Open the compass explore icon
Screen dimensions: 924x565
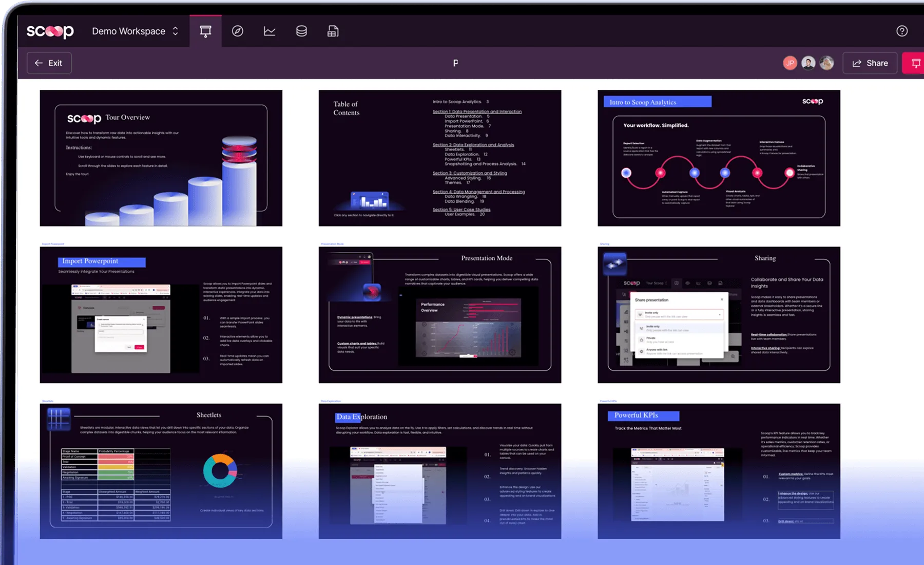(237, 31)
